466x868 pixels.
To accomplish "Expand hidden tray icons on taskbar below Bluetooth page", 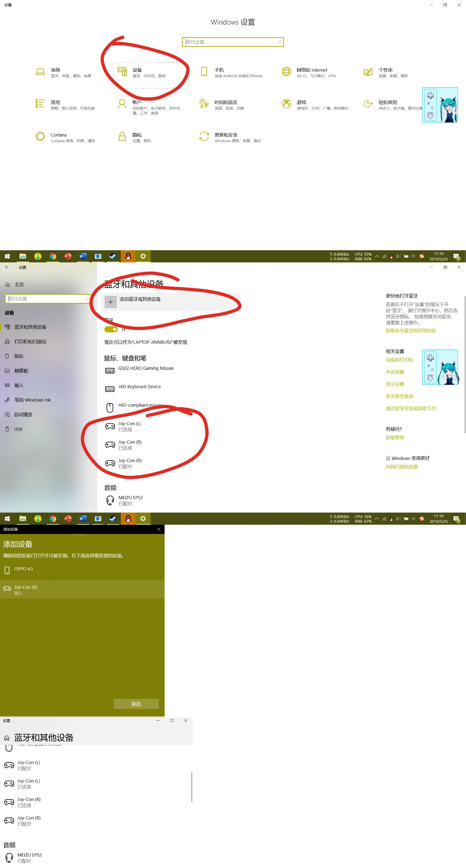I will 377,518.
